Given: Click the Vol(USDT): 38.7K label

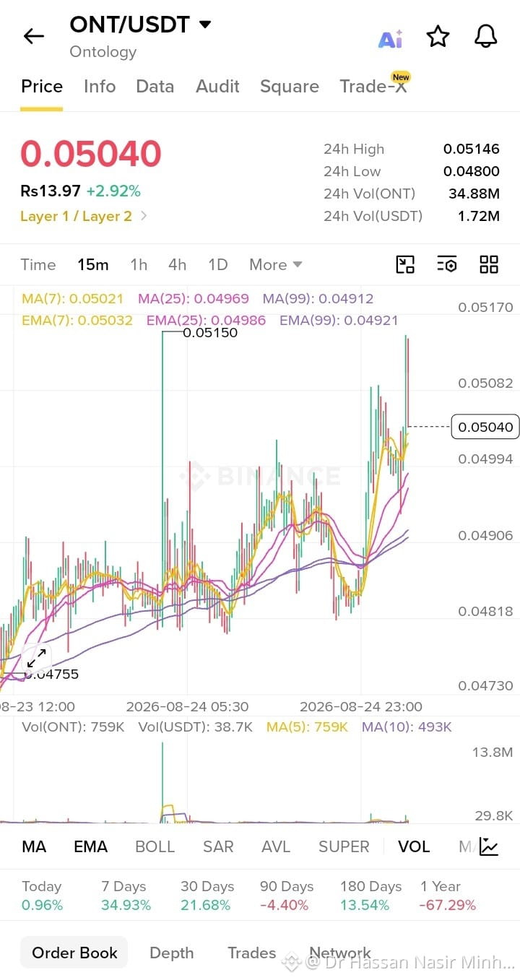Looking at the screenshot, I should click(x=196, y=727).
